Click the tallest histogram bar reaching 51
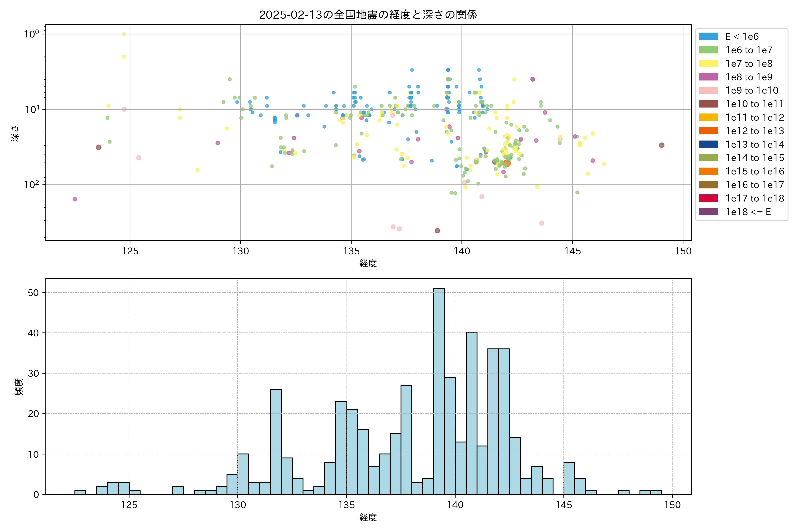Image resolution: width=798 pixels, height=532 pixels. click(x=439, y=390)
